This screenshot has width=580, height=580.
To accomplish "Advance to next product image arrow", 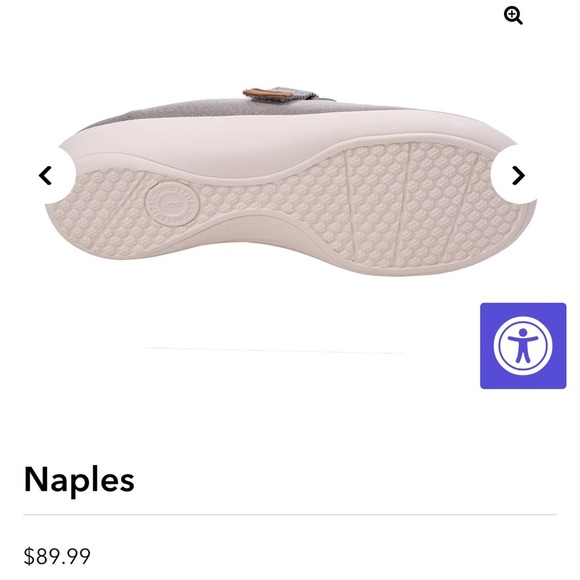I will tap(518, 175).
